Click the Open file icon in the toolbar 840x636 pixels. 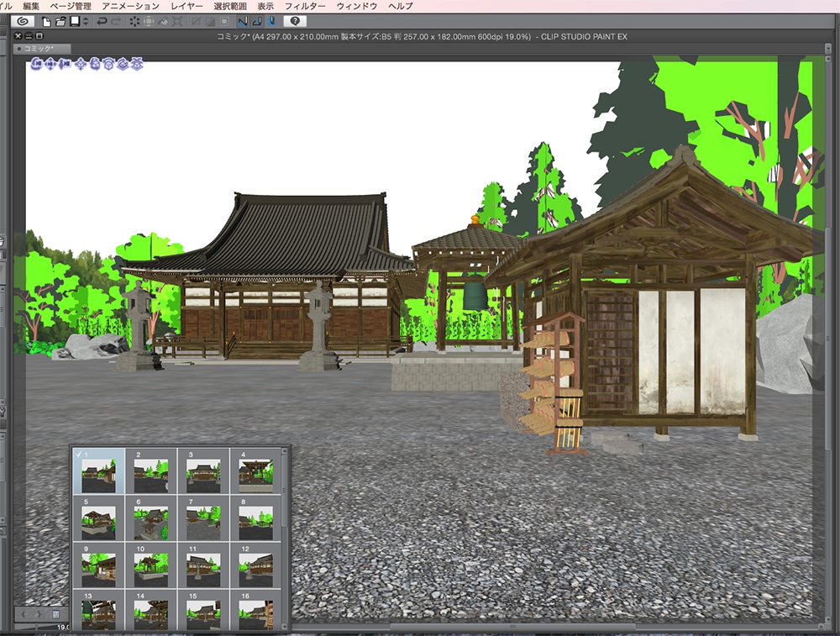pos(60,22)
